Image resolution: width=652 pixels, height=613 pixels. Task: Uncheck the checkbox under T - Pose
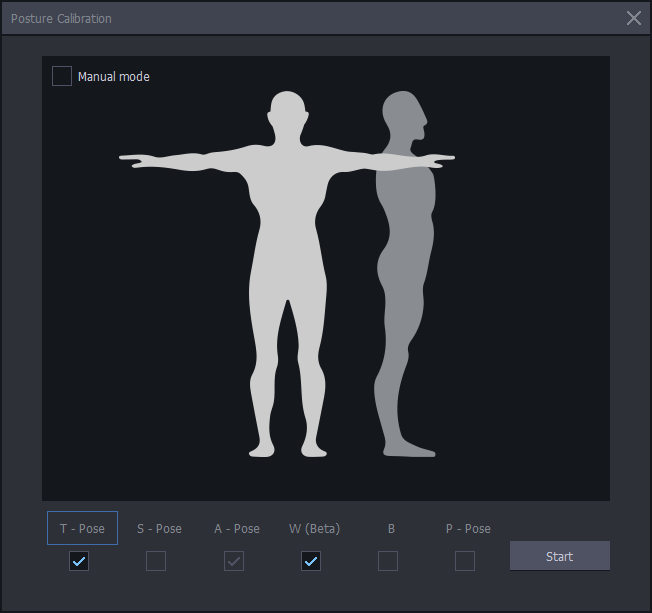coord(79,561)
